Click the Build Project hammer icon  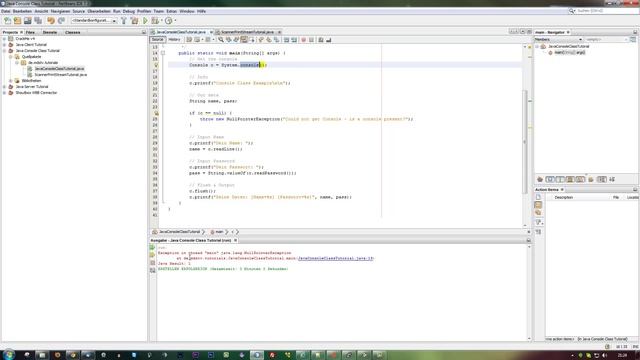[x=124, y=20]
